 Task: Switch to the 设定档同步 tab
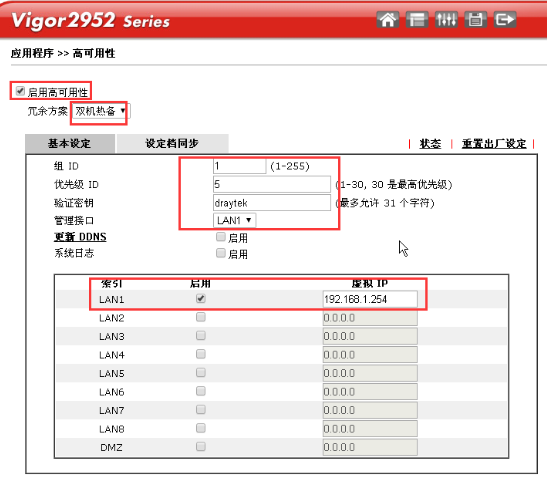172,143
